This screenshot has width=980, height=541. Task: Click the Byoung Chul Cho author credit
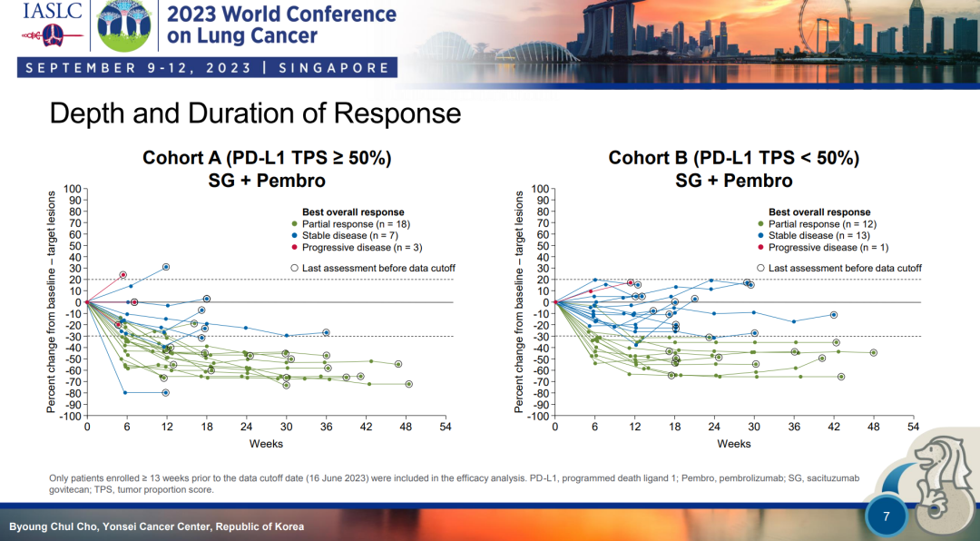click(x=156, y=527)
